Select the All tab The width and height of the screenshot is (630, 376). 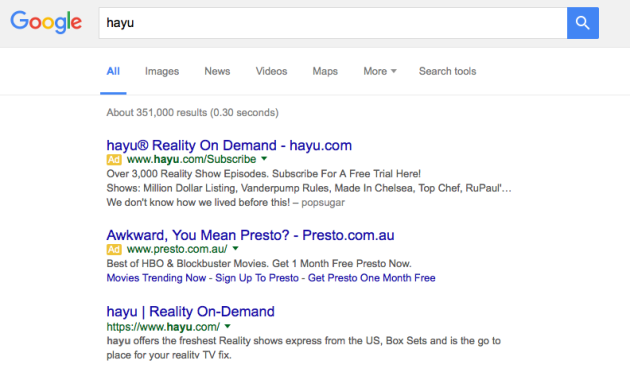coord(113,71)
